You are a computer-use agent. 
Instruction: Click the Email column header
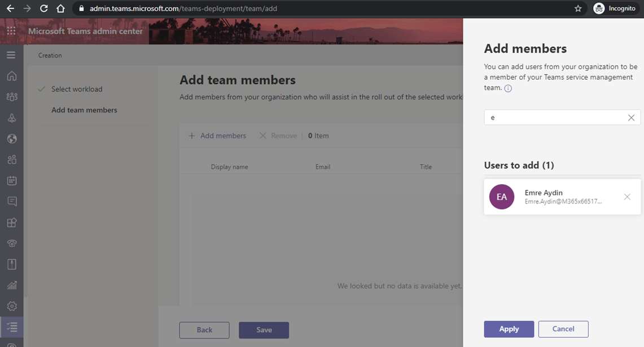tap(323, 167)
